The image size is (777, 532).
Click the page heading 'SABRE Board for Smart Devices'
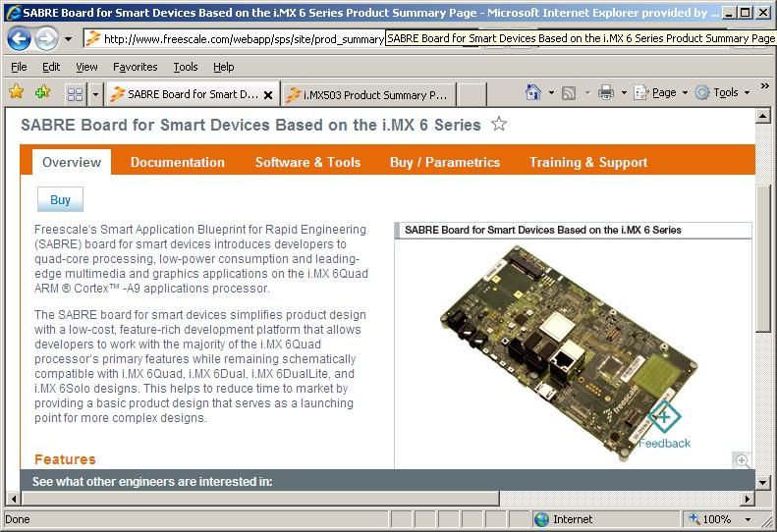click(x=250, y=125)
